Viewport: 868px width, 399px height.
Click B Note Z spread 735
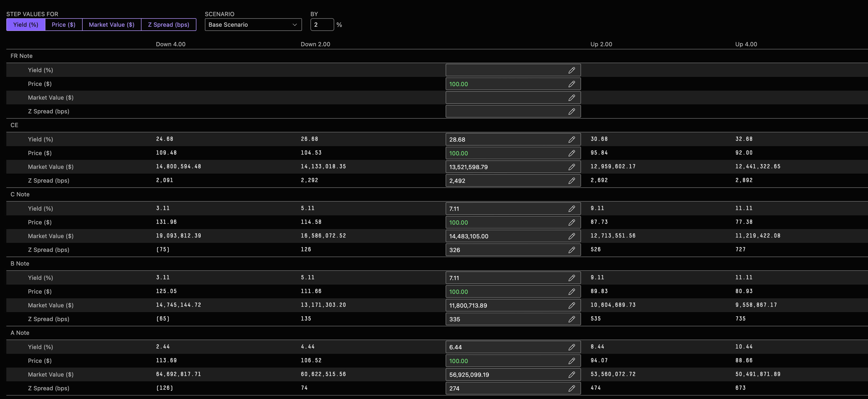pyautogui.click(x=741, y=319)
